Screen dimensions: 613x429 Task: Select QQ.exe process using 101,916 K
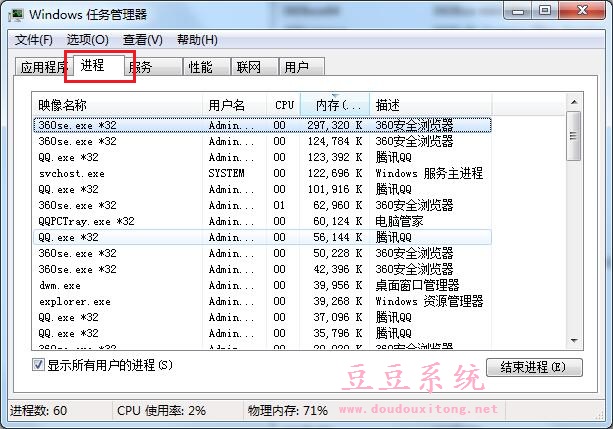click(262, 189)
